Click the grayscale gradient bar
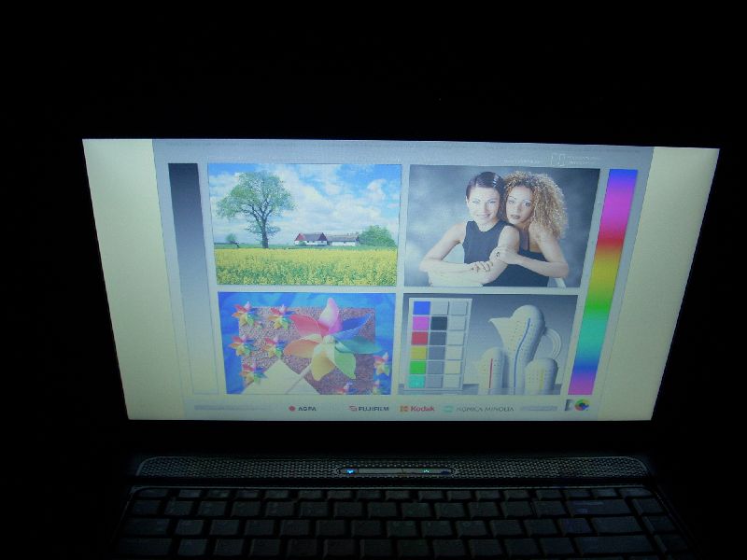The image size is (747, 560). [193, 278]
